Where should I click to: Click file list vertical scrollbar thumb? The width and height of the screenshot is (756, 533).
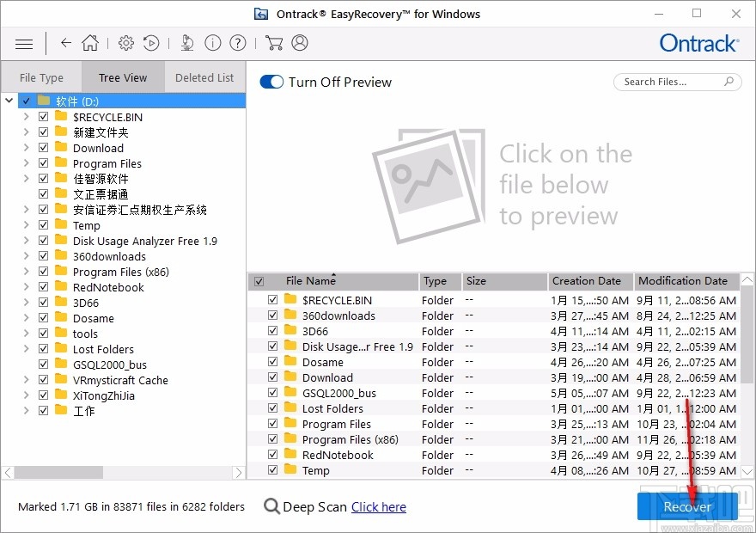(747, 334)
